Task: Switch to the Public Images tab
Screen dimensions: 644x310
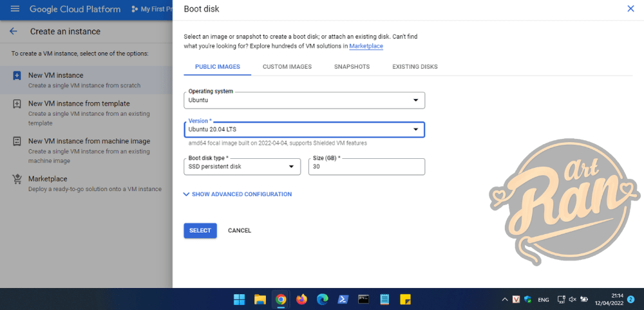Action: pos(218,67)
